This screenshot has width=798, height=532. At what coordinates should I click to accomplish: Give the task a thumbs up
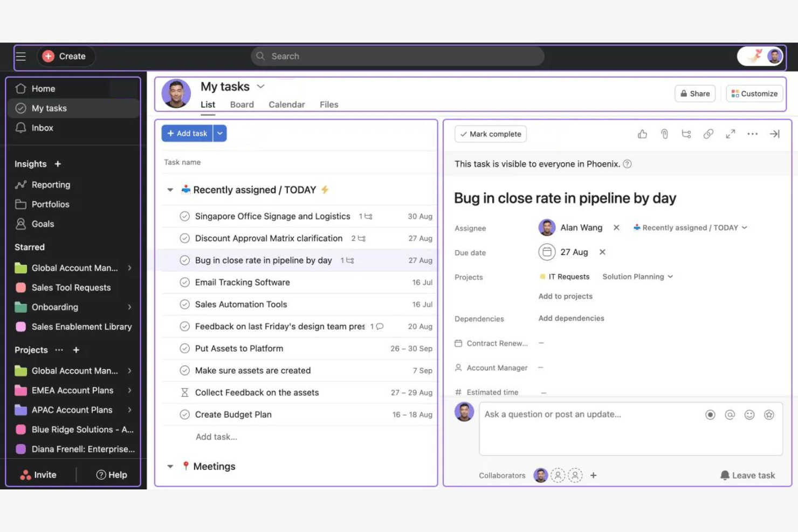tap(642, 134)
